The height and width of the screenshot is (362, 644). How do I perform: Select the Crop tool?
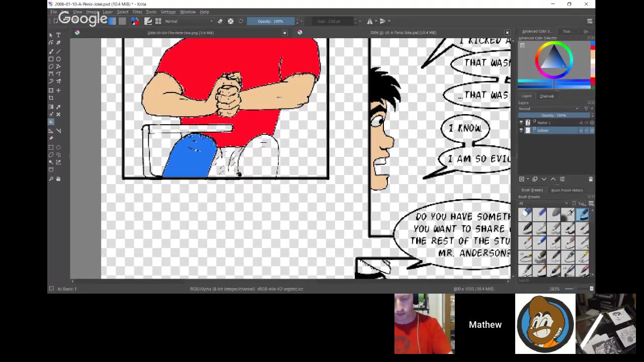click(51, 98)
